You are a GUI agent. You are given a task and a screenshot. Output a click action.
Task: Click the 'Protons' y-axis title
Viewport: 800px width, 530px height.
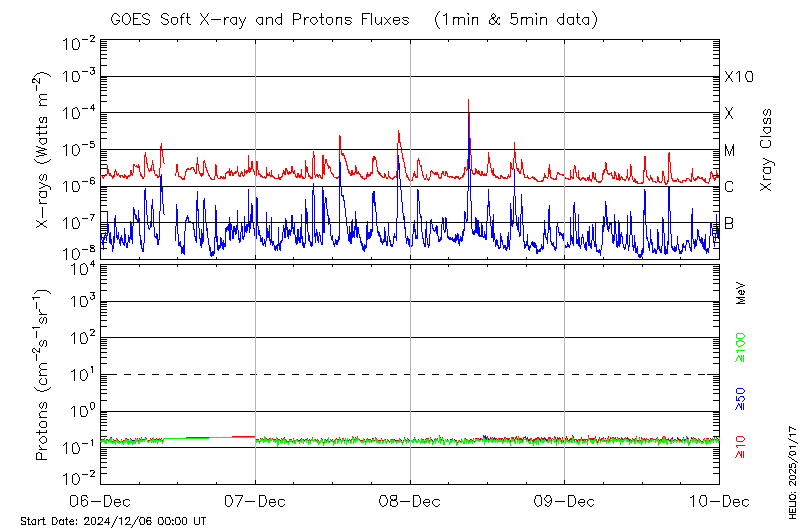click(x=42, y=375)
